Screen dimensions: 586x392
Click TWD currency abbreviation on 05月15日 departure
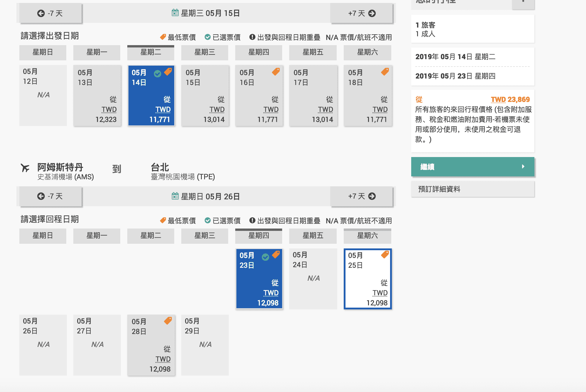click(217, 110)
